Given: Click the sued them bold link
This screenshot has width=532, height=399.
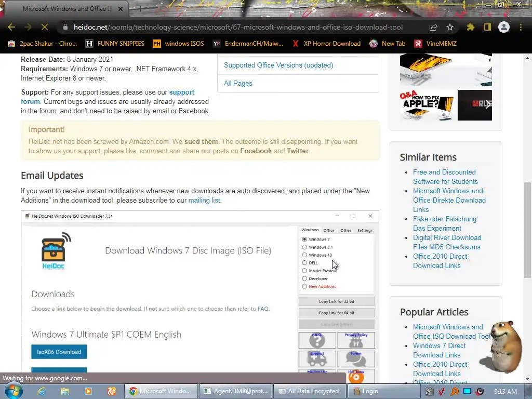Looking at the screenshot, I should coord(201,141).
